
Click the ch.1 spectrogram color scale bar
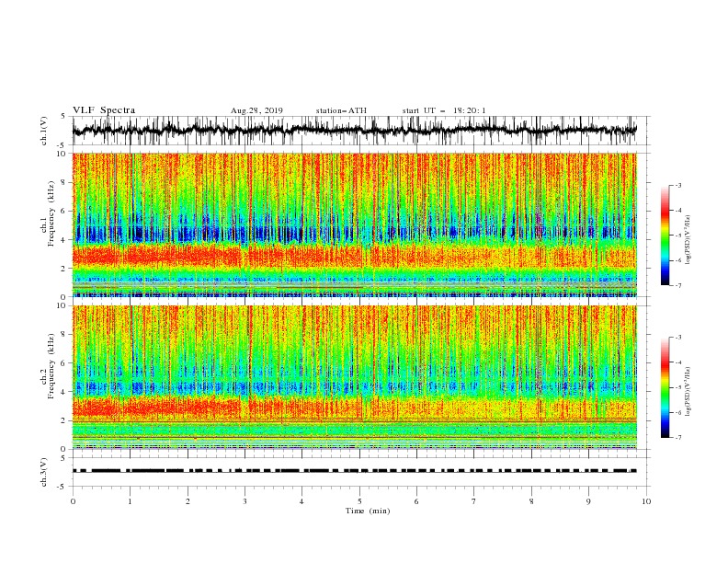pos(665,236)
